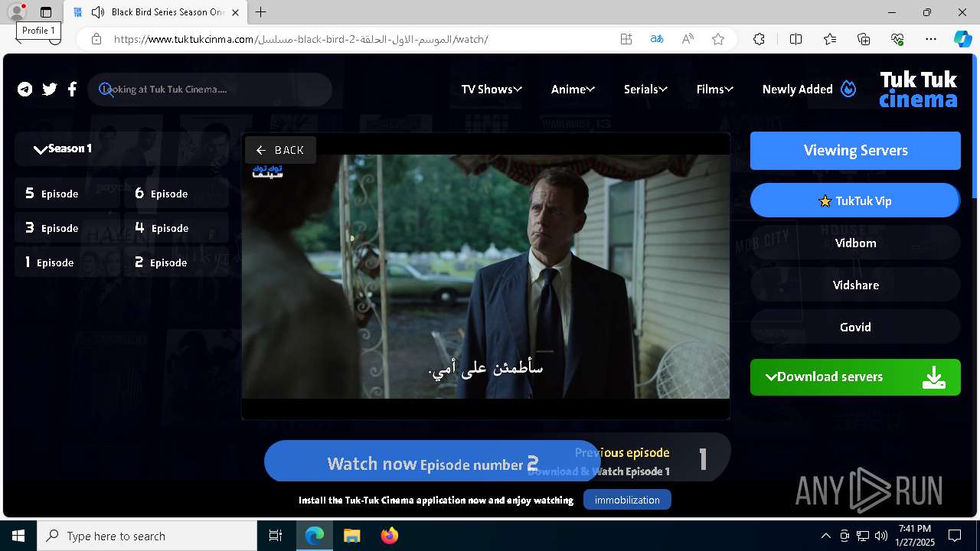Viewport: 980px width, 551px height.
Task: Open the Telegram social icon
Action: click(x=25, y=90)
